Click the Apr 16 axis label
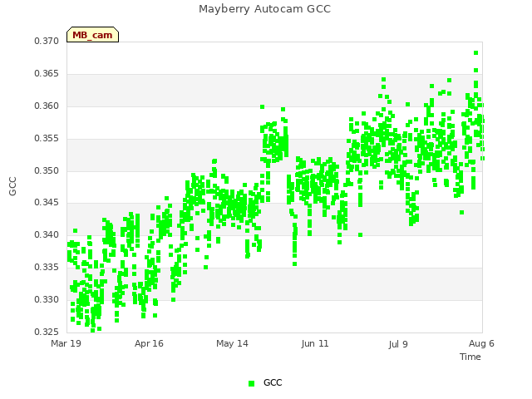532x399 pixels. pyautogui.click(x=149, y=343)
